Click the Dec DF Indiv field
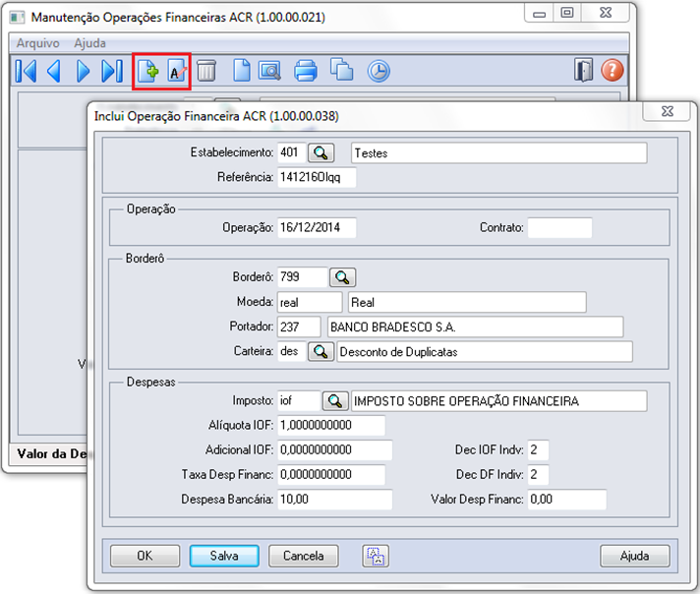Image resolution: width=700 pixels, height=594 pixels. point(538,474)
